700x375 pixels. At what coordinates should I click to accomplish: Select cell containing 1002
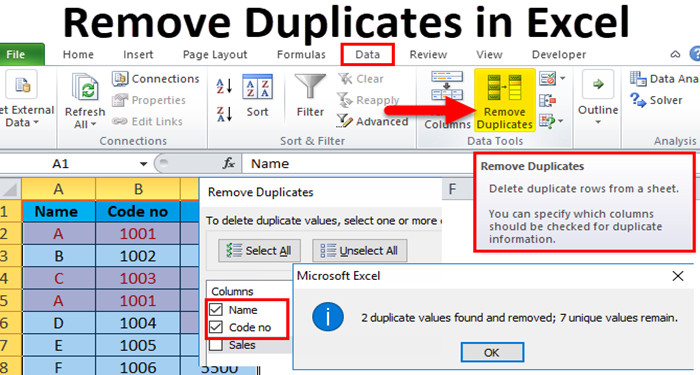(x=138, y=256)
